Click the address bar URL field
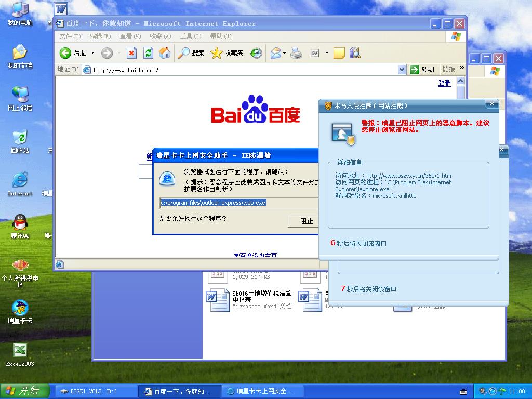Image resolution: width=532 pixels, height=399 pixels. [x=240, y=70]
